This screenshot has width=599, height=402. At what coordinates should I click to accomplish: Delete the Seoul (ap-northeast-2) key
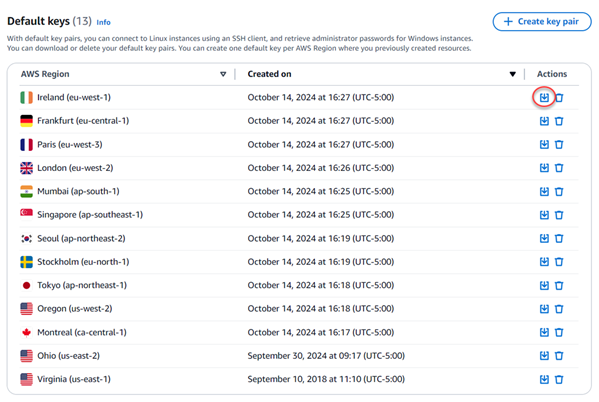(x=559, y=238)
